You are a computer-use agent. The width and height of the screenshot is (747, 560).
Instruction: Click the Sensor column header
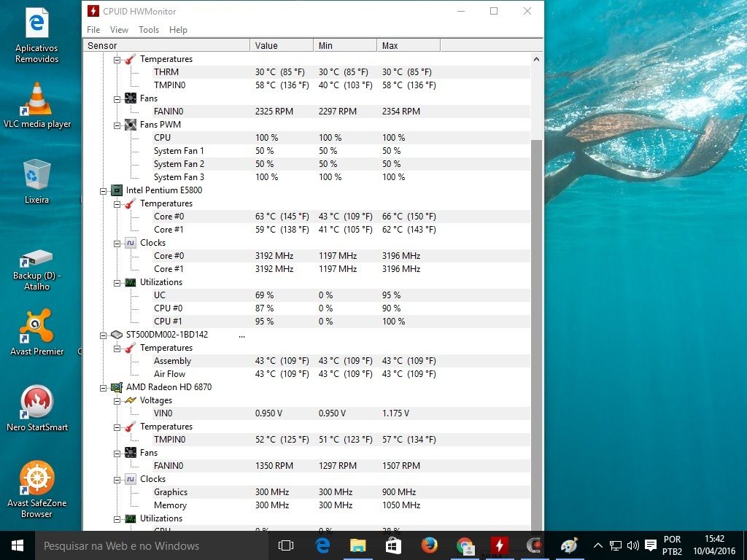(167, 45)
